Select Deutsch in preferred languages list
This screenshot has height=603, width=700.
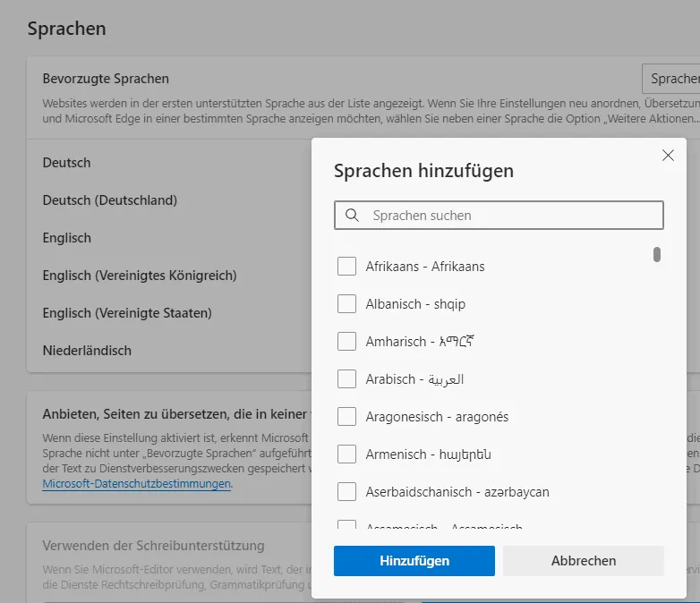(x=67, y=163)
